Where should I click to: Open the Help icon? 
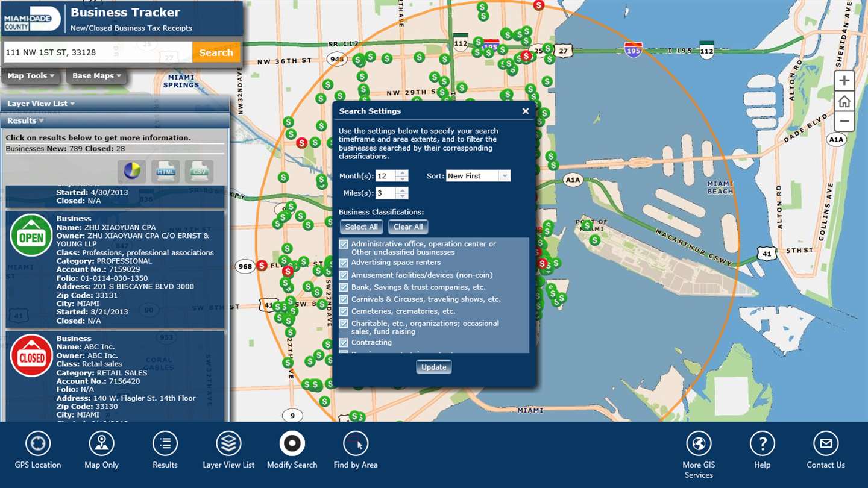tap(763, 444)
